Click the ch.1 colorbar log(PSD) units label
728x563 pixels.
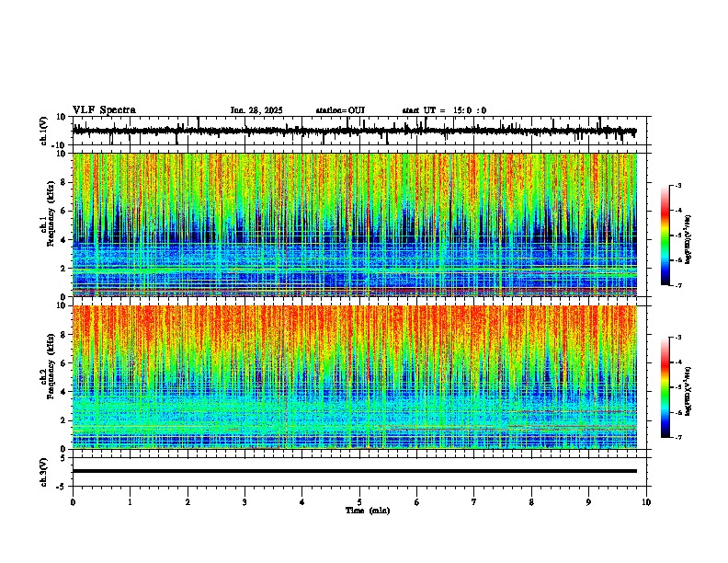pos(688,239)
